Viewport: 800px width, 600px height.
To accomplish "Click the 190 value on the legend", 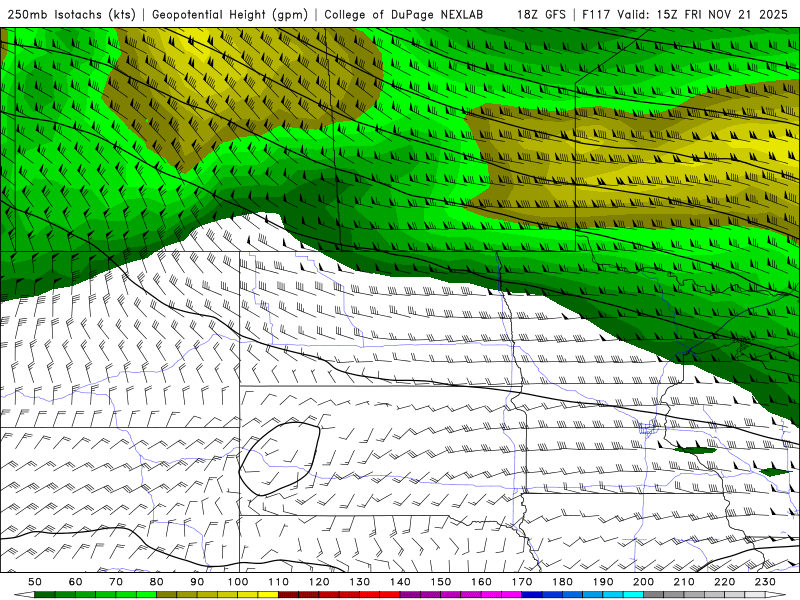I will 603,582.
